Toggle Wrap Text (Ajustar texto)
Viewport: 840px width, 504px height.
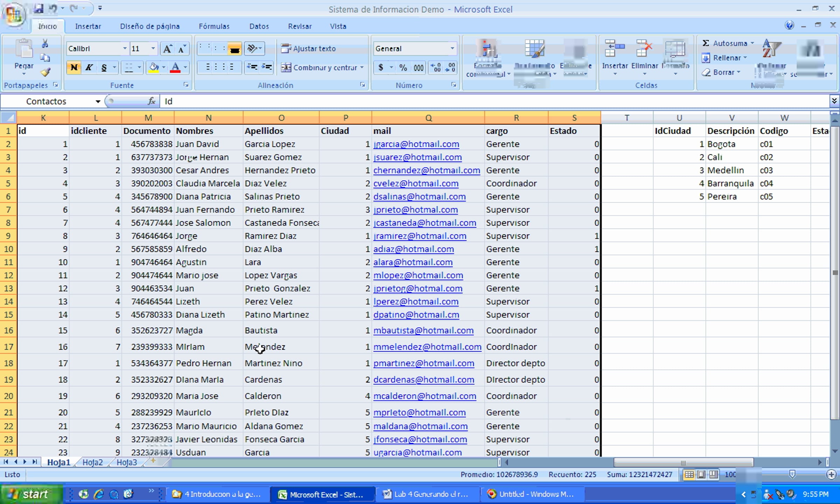309,49
